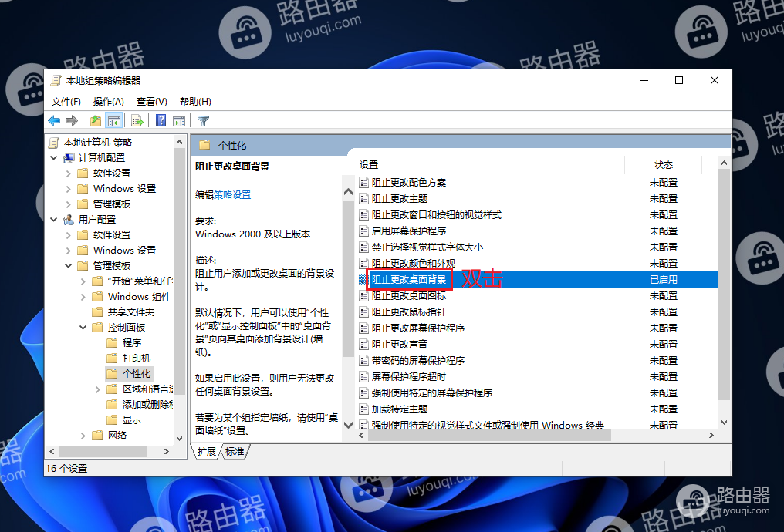The image size is (784, 532).
Task: Expand 软件设置 under 计算机配置
Action: 69,173
